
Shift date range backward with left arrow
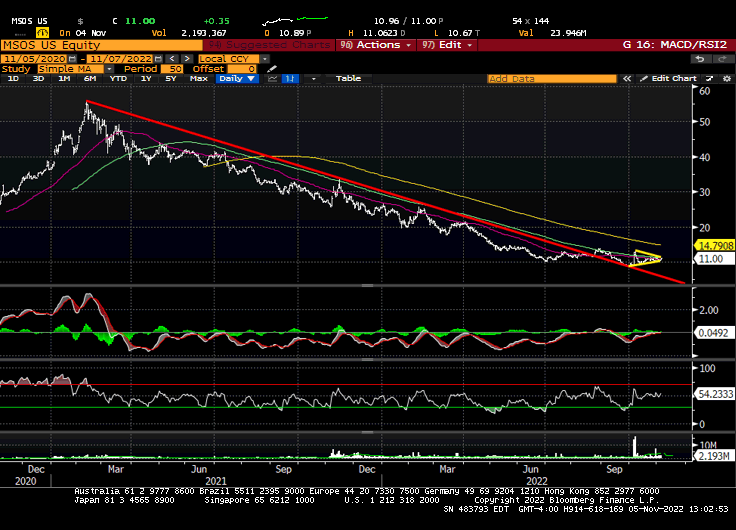173,59
